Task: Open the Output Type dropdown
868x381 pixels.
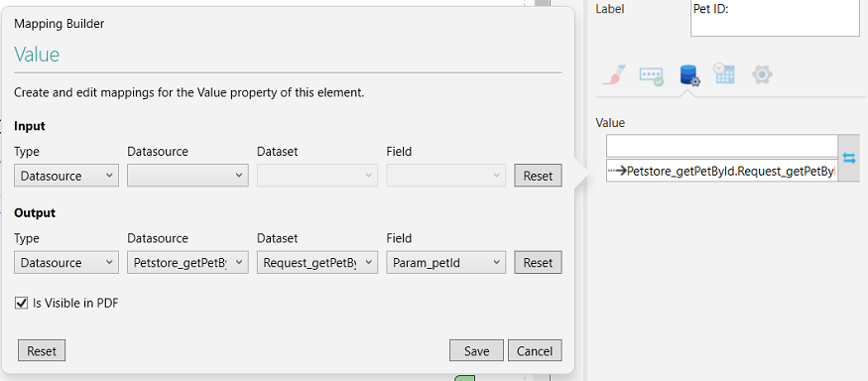Action: pos(66,263)
